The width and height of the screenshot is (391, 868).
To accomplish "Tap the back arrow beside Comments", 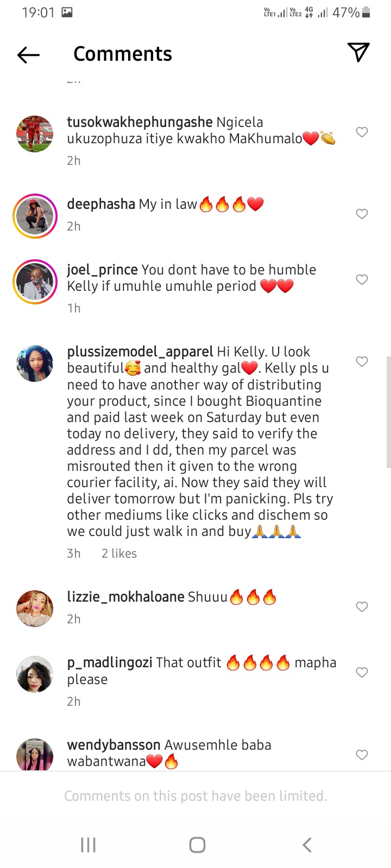I will (28, 54).
